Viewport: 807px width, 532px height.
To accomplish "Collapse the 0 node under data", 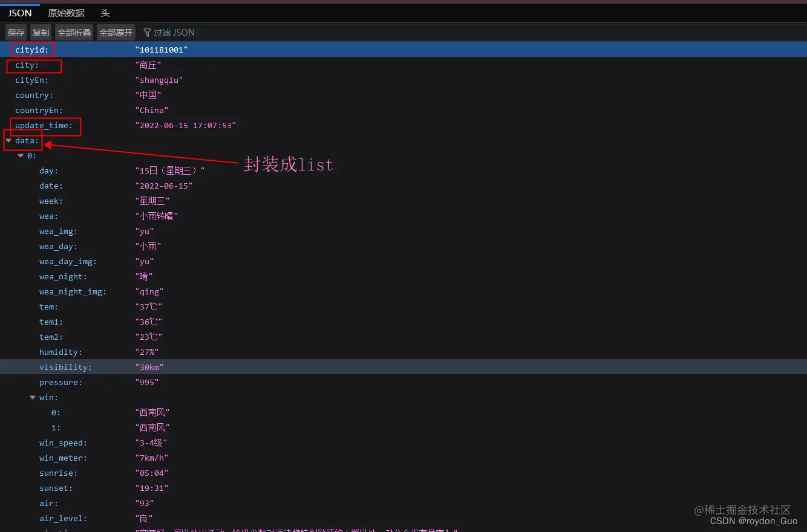I will [21, 155].
